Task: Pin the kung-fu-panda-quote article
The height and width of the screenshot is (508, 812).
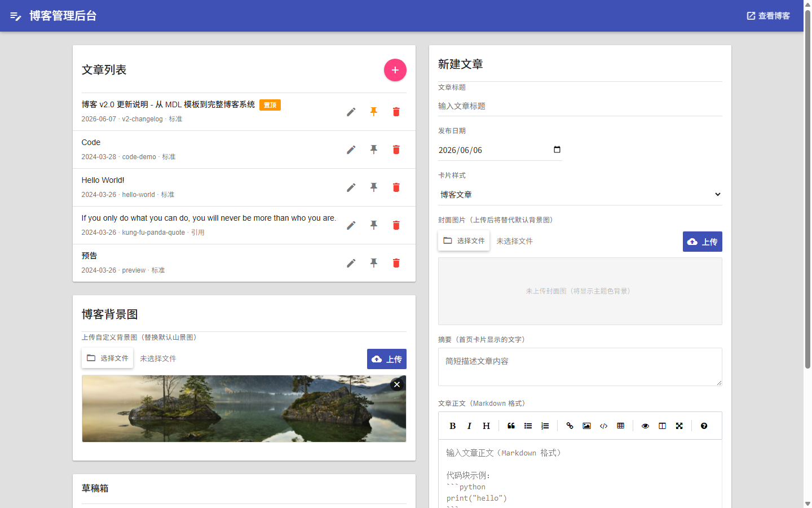Action: click(374, 225)
